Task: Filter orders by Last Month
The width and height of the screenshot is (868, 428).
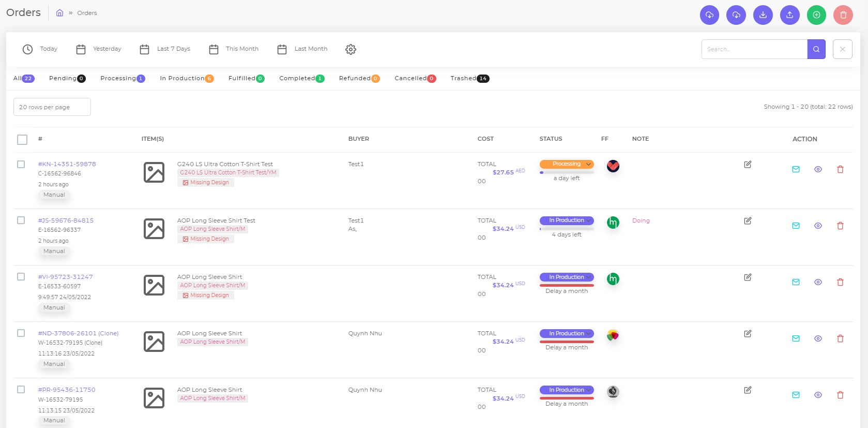Action: coord(302,49)
